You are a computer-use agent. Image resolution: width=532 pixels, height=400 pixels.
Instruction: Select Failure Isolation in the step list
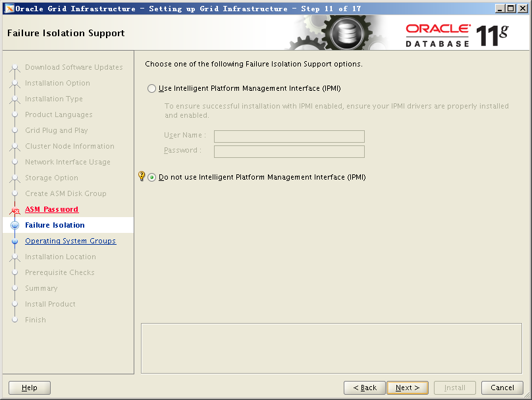(x=55, y=225)
